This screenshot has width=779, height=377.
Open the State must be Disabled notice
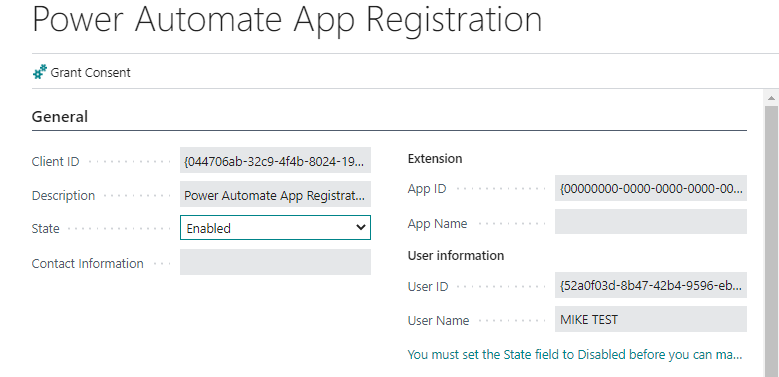pos(575,355)
